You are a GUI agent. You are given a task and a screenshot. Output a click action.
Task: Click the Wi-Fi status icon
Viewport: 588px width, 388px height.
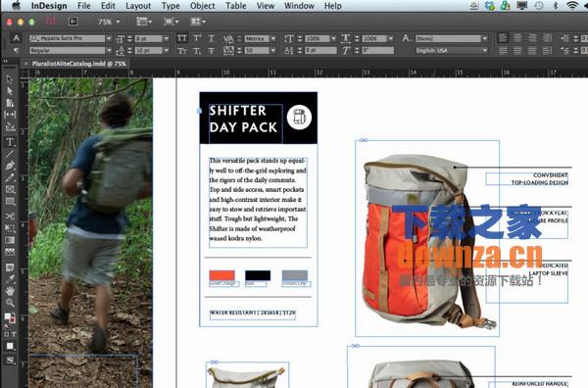coord(572,6)
